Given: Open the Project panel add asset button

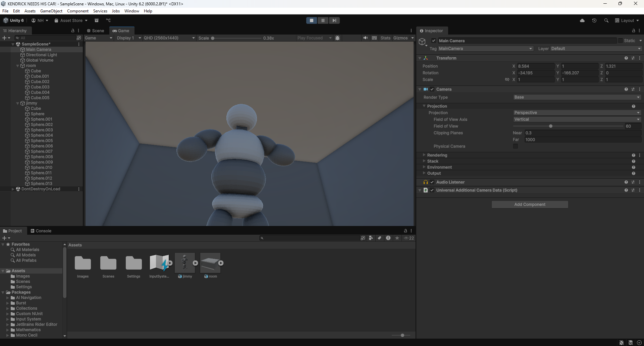Looking at the screenshot, I should pyautogui.click(x=6, y=238).
